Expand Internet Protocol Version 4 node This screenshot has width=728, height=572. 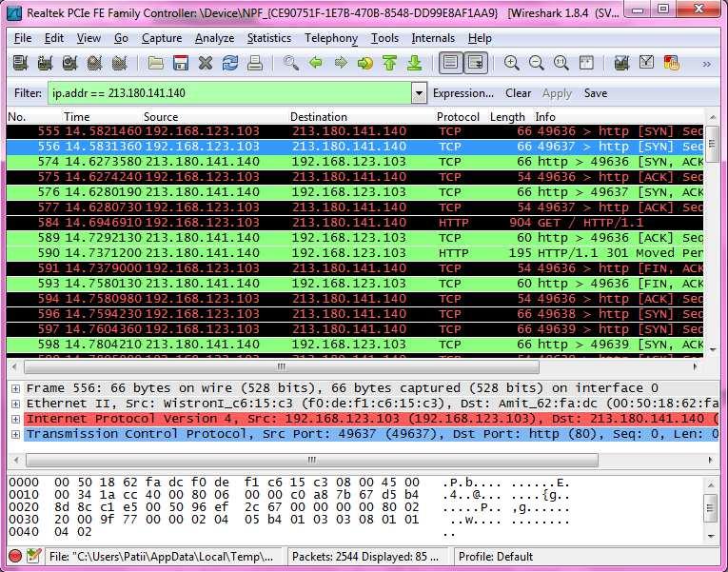pos(15,419)
